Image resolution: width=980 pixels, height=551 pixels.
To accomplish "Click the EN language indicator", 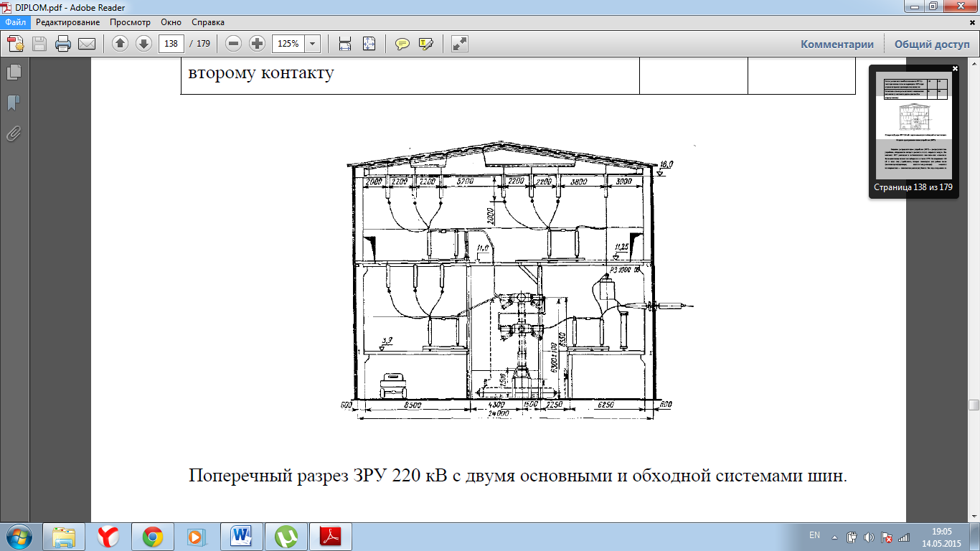I will pyautogui.click(x=814, y=535).
